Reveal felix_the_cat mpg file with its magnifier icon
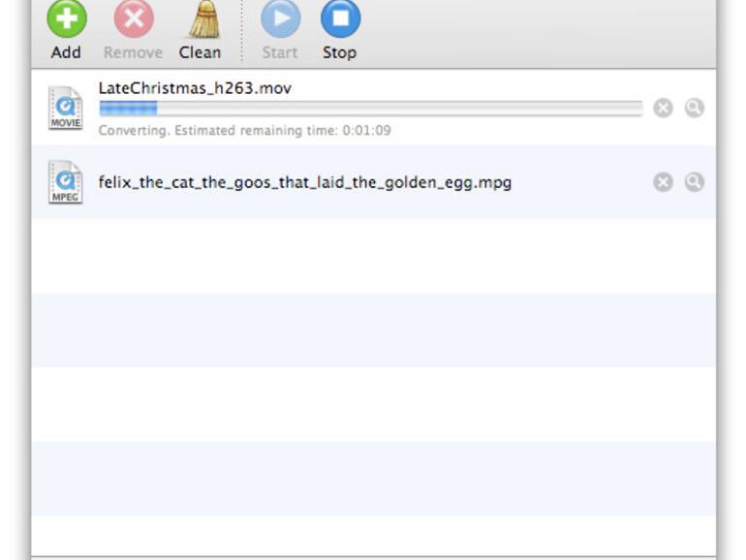Image resolution: width=746 pixels, height=560 pixels. (694, 182)
